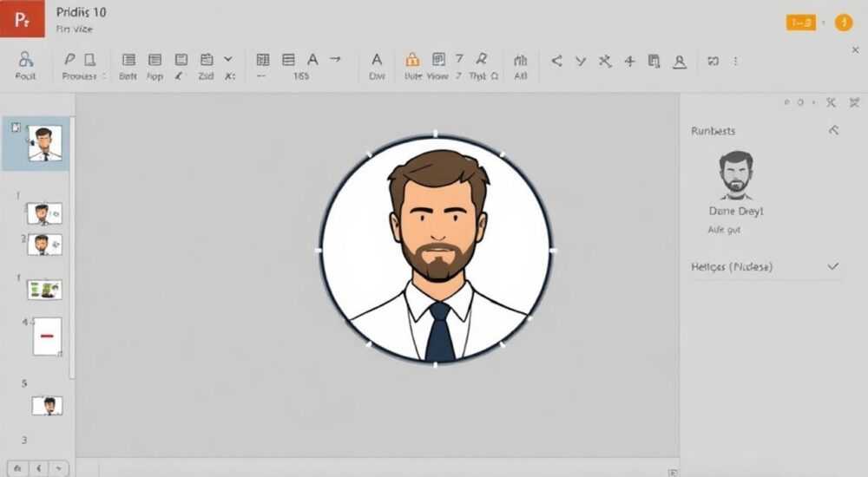The width and height of the screenshot is (868, 477).
Task: Select the pen icon above Proouess
Action: point(69,59)
